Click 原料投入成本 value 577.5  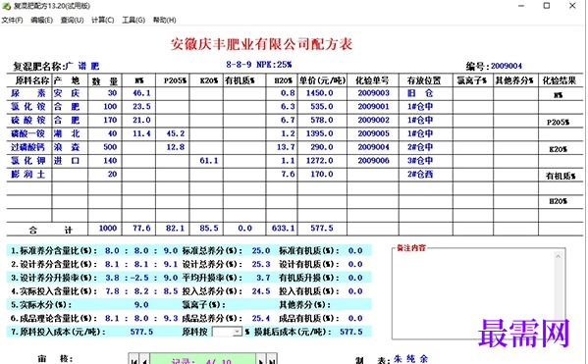(x=141, y=332)
